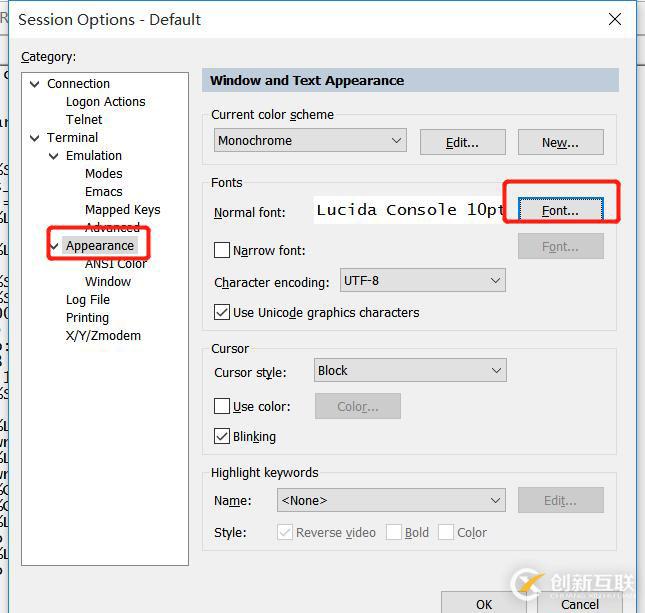Click Font... button for Narrow font
This screenshot has width=645, height=613.
click(x=561, y=246)
